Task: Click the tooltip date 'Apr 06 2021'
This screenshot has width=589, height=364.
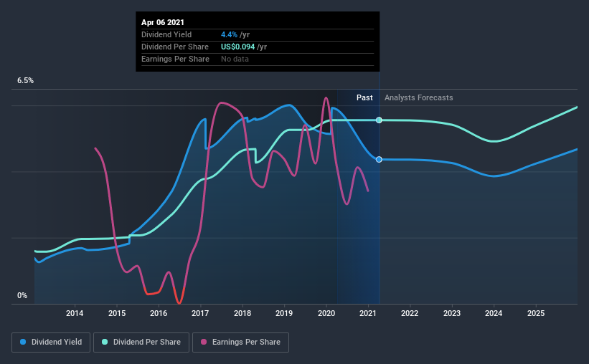Action: point(163,22)
